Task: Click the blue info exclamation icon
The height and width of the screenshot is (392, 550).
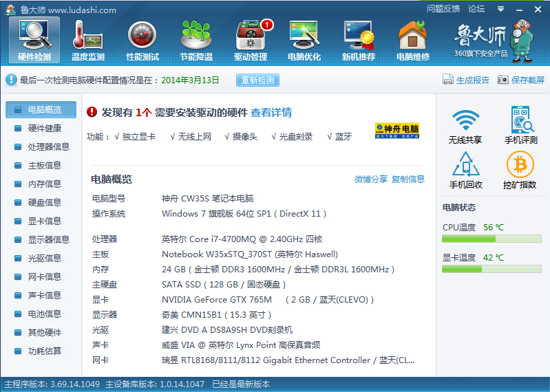Action: 11,80
